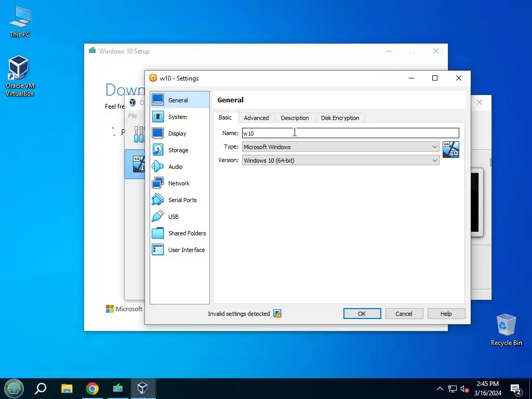The image size is (532, 399).
Task: Open Network settings icon in sidebar
Action: tap(158, 183)
